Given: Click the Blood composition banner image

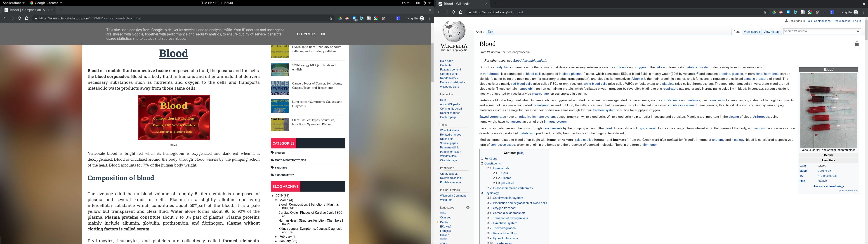Looking at the screenshot, I should pos(174,117).
